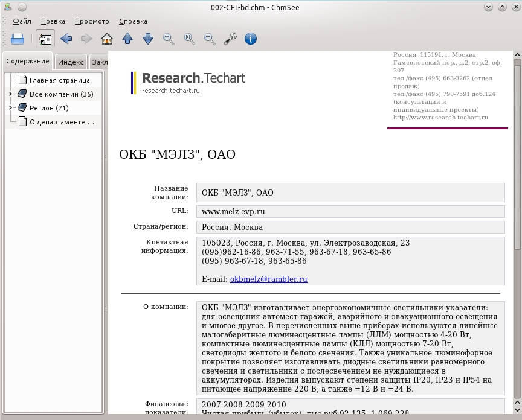Screen dimensions: 522x420
Task: Switch to the Индекс tab
Action: [71, 62]
